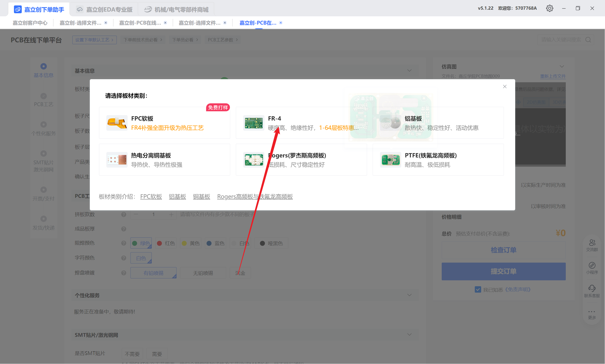The image size is (605, 364).
Task: Collapse the 仿真图 panel chevron
Action: click(x=562, y=66)
